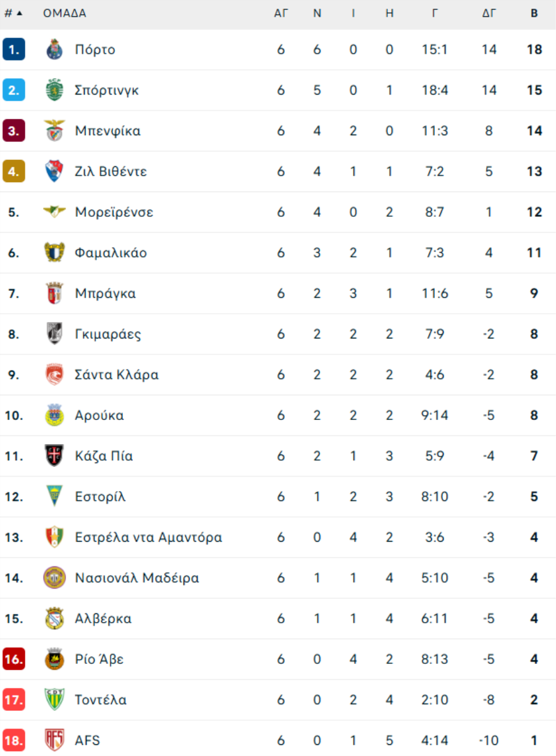Image resolution: width=556 pixels, height=756 pixels.
Task: Click the Μορεϊρένσε team logo
Action: (x=54, y=212)
